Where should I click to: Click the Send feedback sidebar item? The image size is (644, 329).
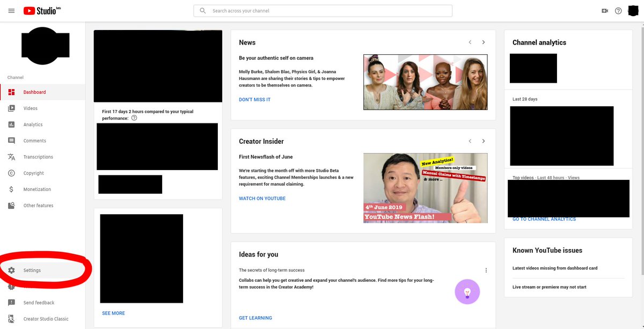[x=42, y=303]
